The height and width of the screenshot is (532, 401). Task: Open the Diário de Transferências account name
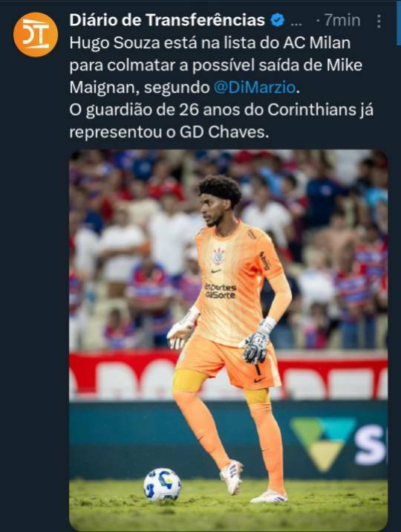click(167, 20)
